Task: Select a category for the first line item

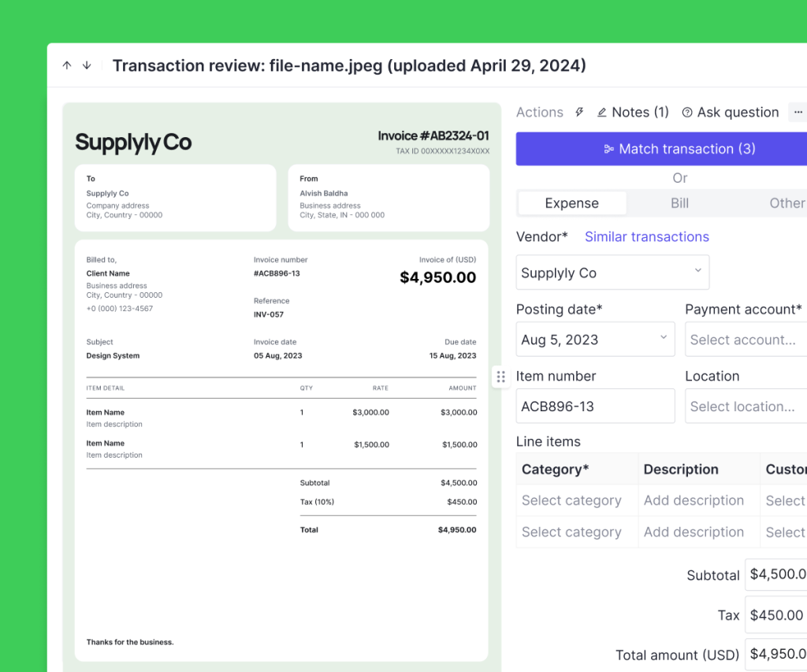Action: coord(571,500)
